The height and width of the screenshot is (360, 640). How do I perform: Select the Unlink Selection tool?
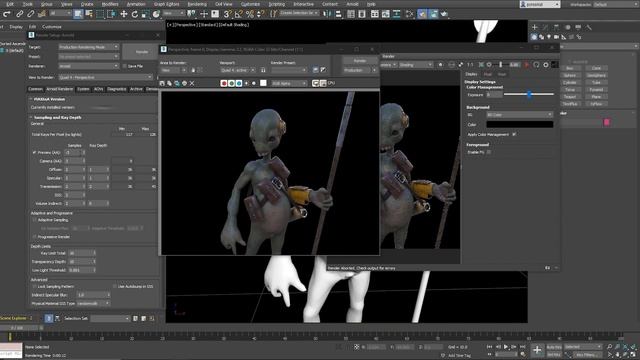pyautogui.click(x=31, y=14)
